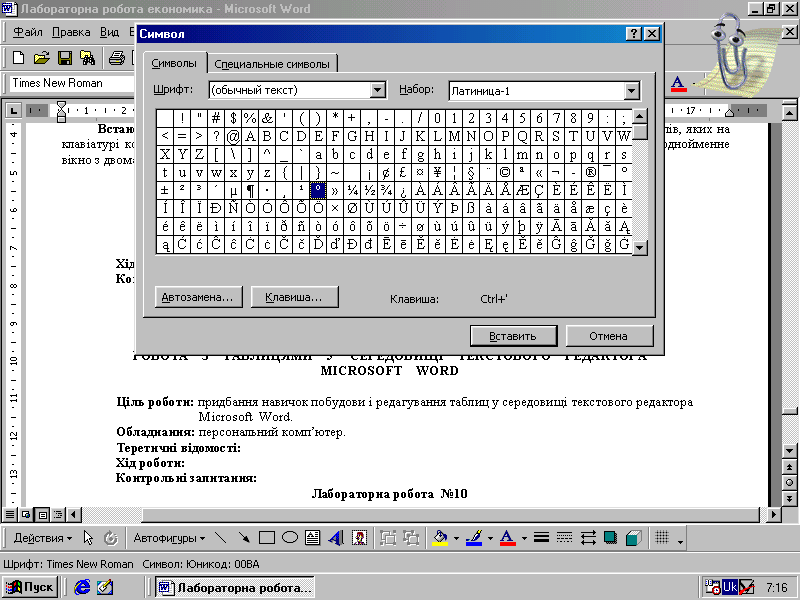Screen dimensions: 800x600
Task: Select the Rectangle drawing tool
Action: (267, 538)
